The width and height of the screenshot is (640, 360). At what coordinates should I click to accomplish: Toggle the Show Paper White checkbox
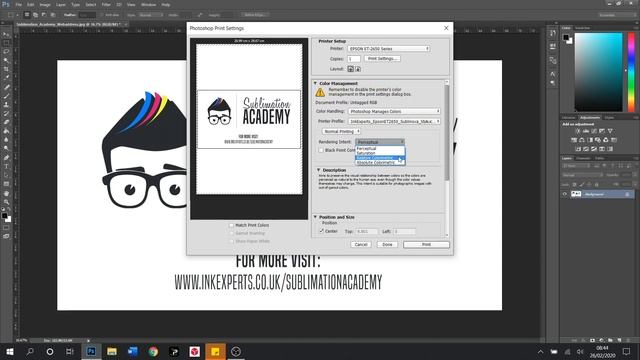click(x=231, y=241)
